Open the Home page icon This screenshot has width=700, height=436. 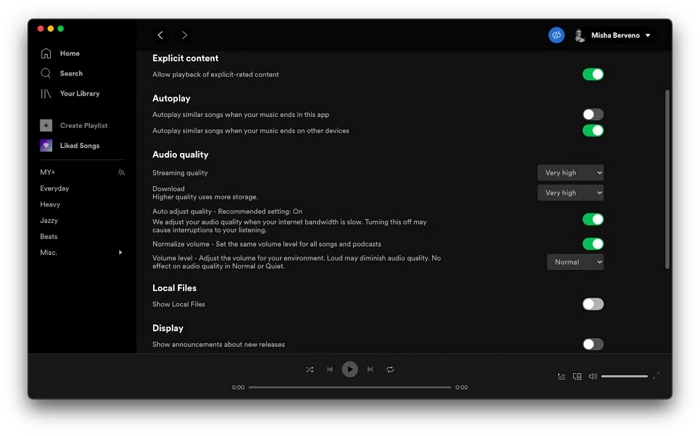(x=46, y=53)
